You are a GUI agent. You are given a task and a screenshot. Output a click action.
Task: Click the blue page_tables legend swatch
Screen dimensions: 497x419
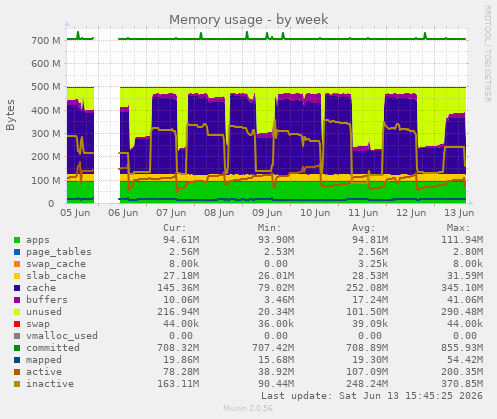coord(17,252)
